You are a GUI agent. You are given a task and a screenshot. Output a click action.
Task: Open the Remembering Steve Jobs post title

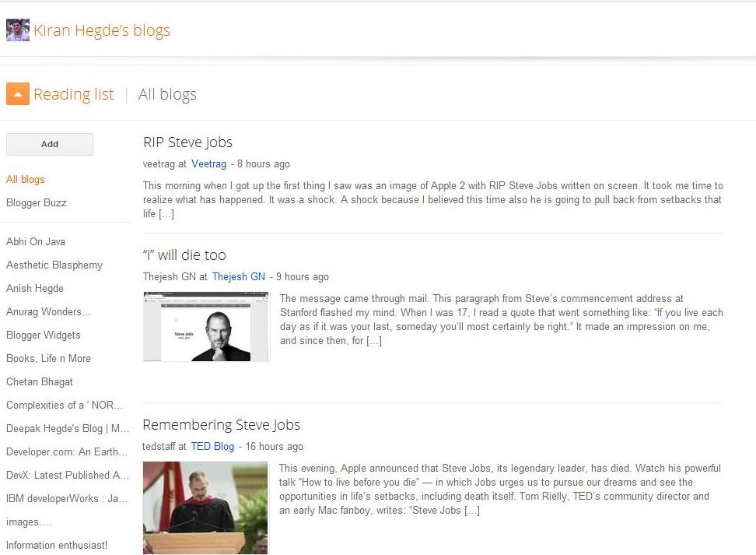click(222, 425)
